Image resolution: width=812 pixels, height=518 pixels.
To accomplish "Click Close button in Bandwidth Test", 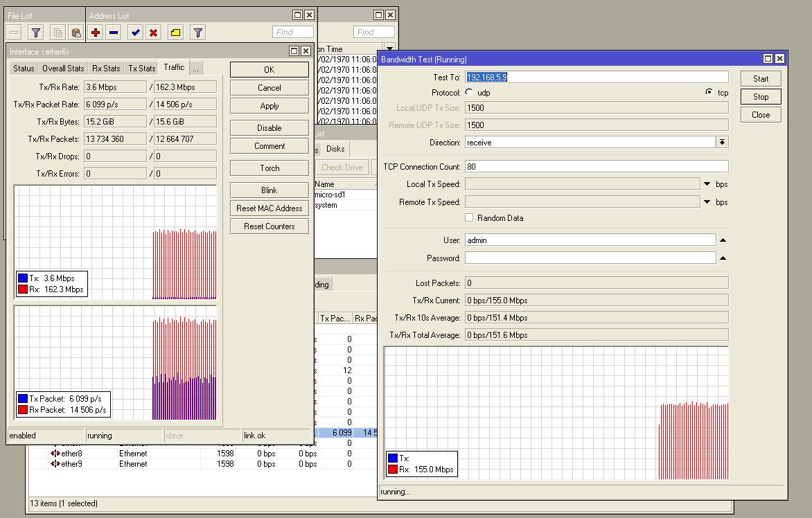I will coord(761,115).
